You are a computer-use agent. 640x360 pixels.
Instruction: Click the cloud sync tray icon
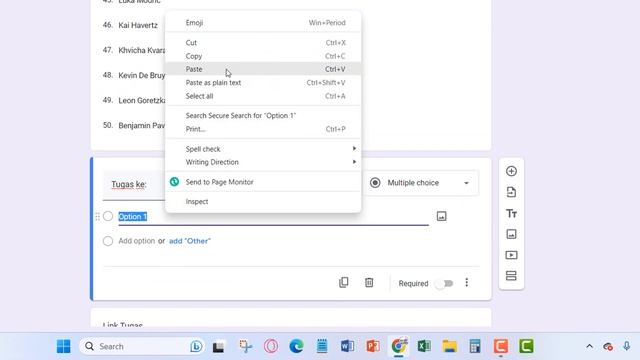coord(608,347)
